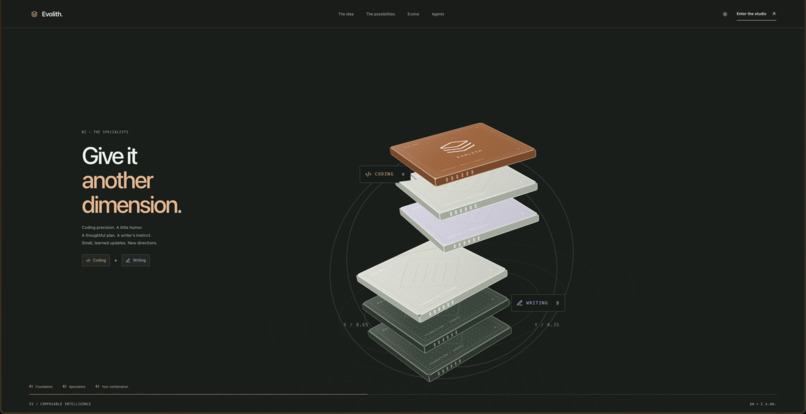The width and height of the screenshot is (806, 414).
Task: Click the CODING label on the layer diagram
Action: [384, 174]
